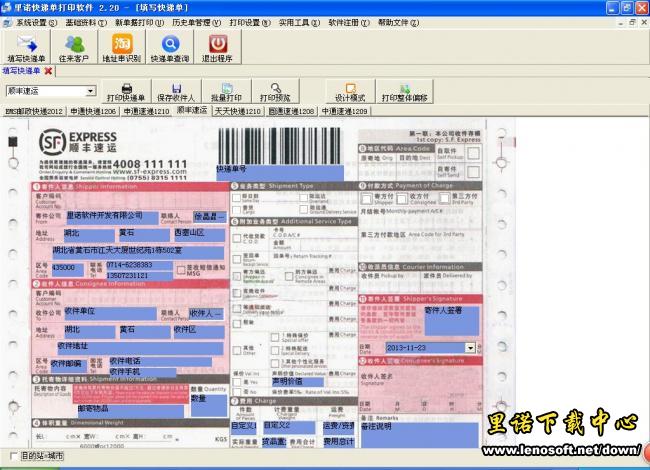The width and height of the screenshot is (650, 470).
Task: Open 打印设置 menu
Action: pos(250,23)
